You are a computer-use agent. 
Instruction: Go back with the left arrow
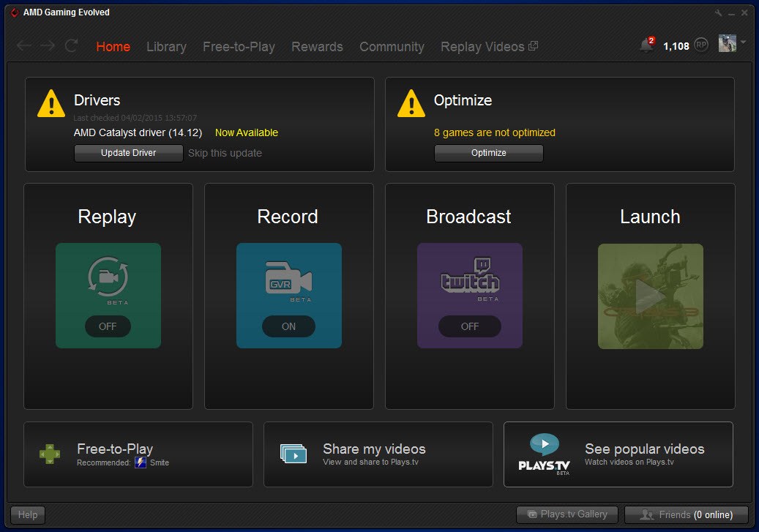[24, 46]
